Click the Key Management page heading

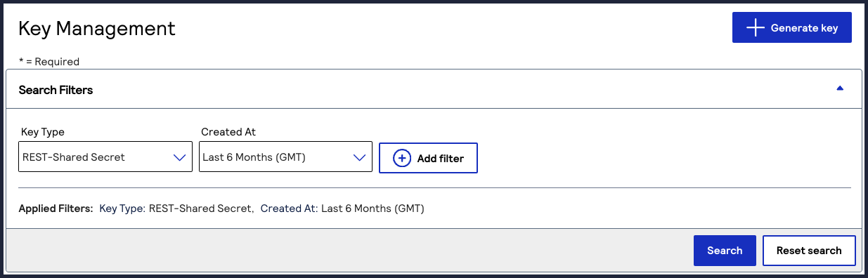[97, 29]
